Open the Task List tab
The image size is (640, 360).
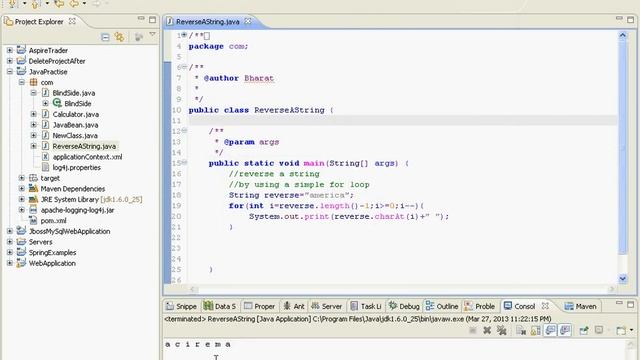tap(366, 306)
